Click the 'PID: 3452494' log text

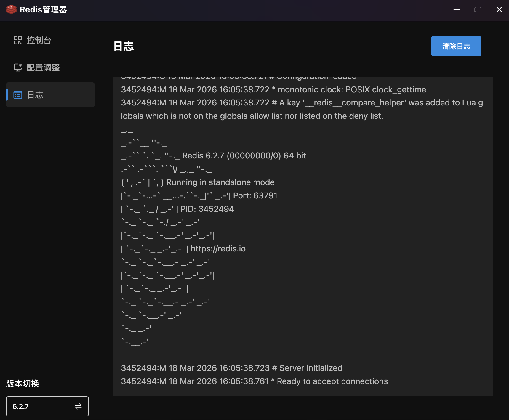tap(207, 209)
